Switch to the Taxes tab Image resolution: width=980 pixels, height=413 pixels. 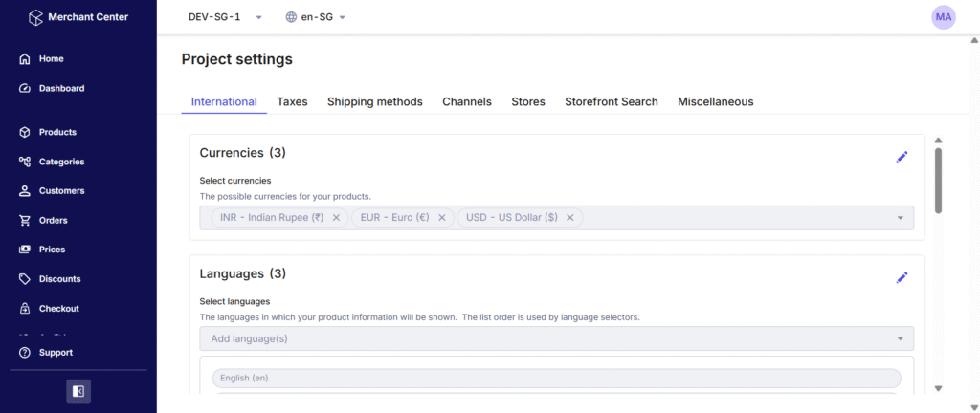point(292,101)
